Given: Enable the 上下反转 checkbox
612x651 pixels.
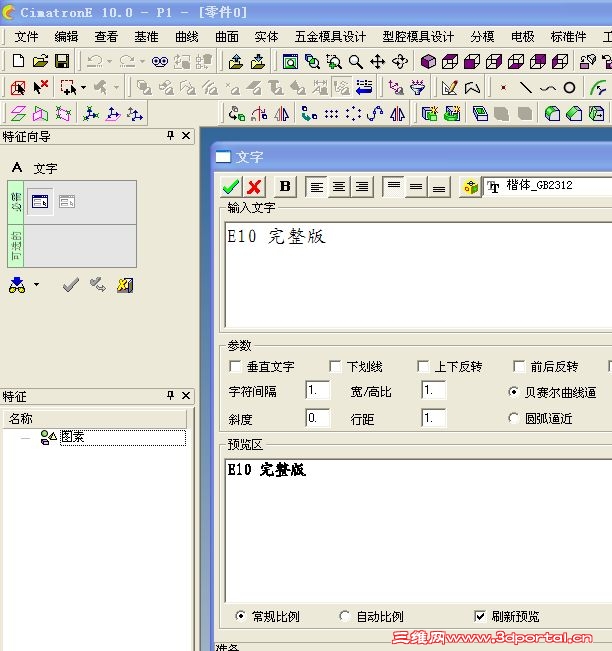Looking at the screenshot, I should tap(423, 366).
